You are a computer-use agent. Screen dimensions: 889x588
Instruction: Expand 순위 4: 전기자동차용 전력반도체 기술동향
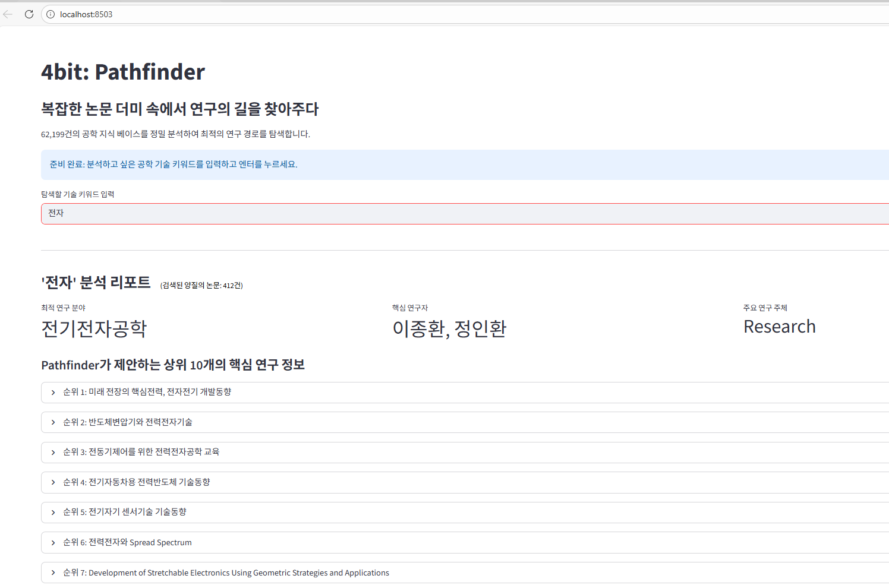465,482
